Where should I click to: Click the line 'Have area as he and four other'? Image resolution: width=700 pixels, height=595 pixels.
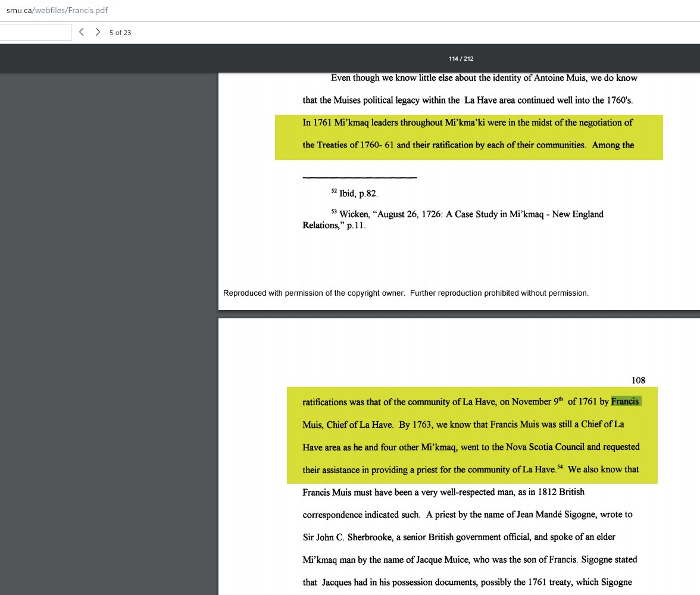coord(471,447)
